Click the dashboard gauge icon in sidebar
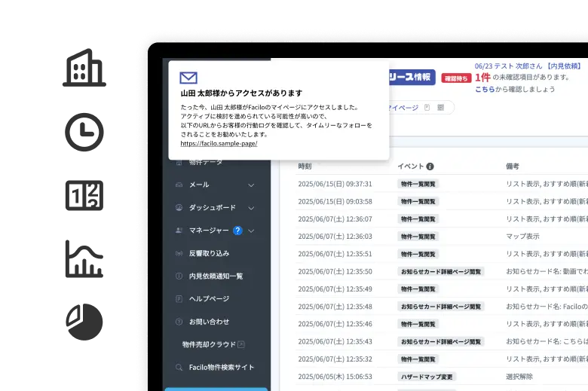 pyautogui.click(x=179, y=207)
